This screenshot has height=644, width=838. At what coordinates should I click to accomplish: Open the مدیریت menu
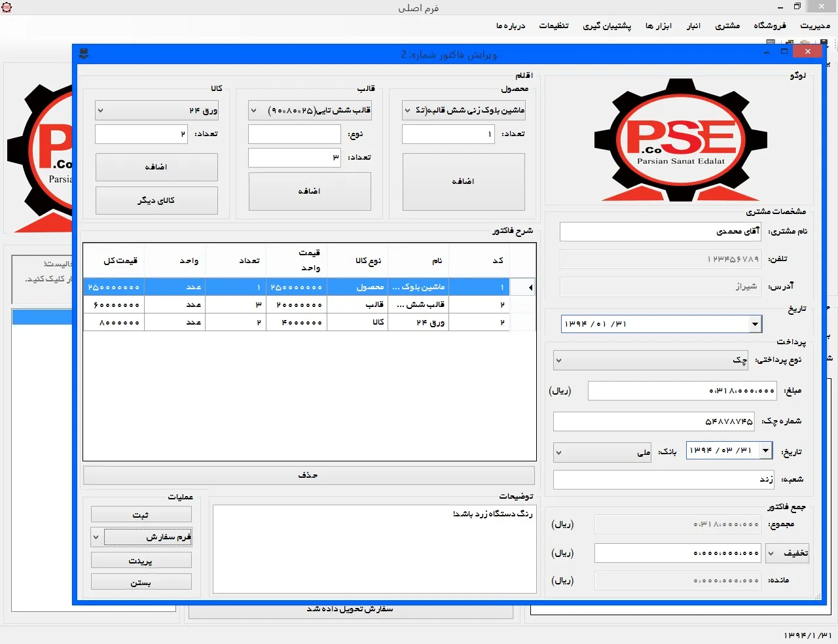coord(814,26)
